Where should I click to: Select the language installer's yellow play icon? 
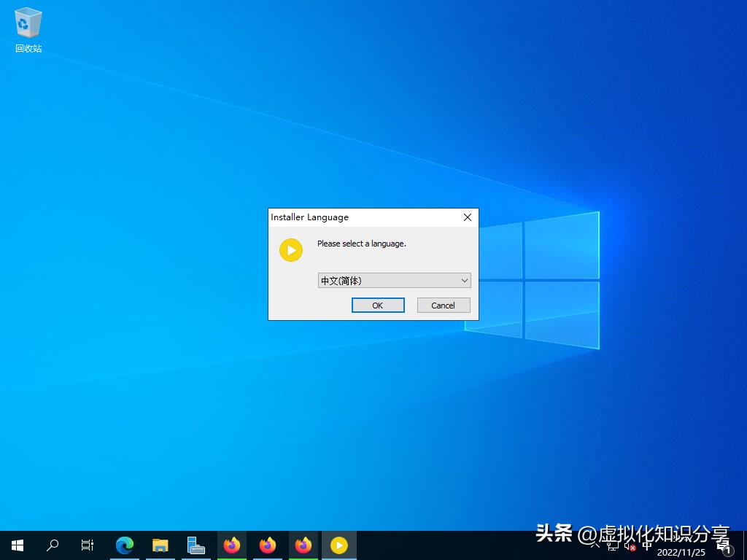290,249
